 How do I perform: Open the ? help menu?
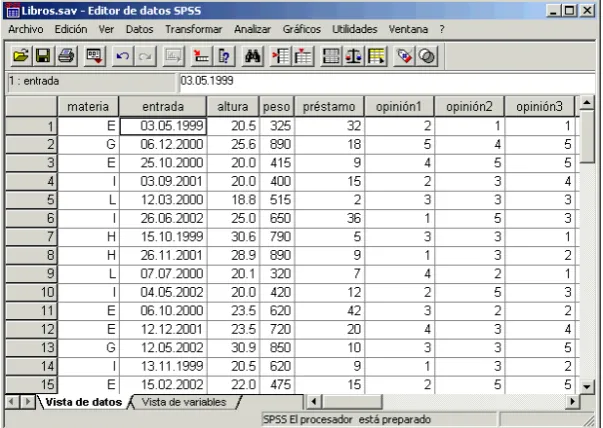442,29
